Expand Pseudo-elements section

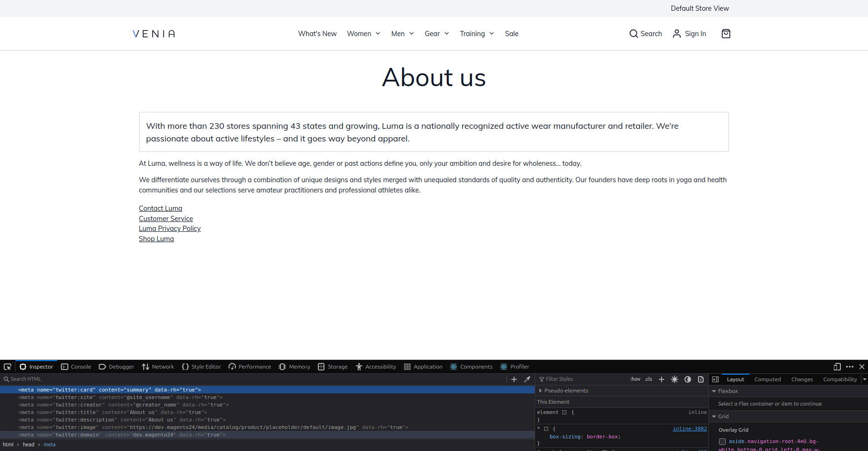(x=540, y=391)
